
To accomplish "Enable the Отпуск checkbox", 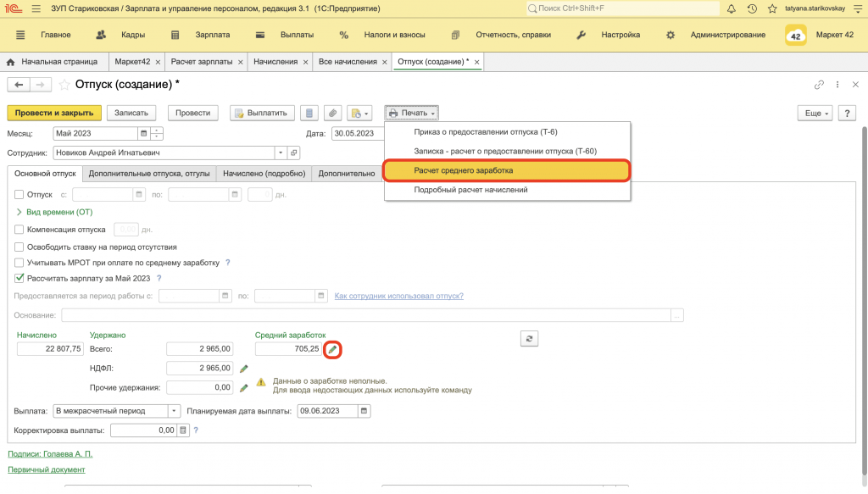I will click(19, 195).
